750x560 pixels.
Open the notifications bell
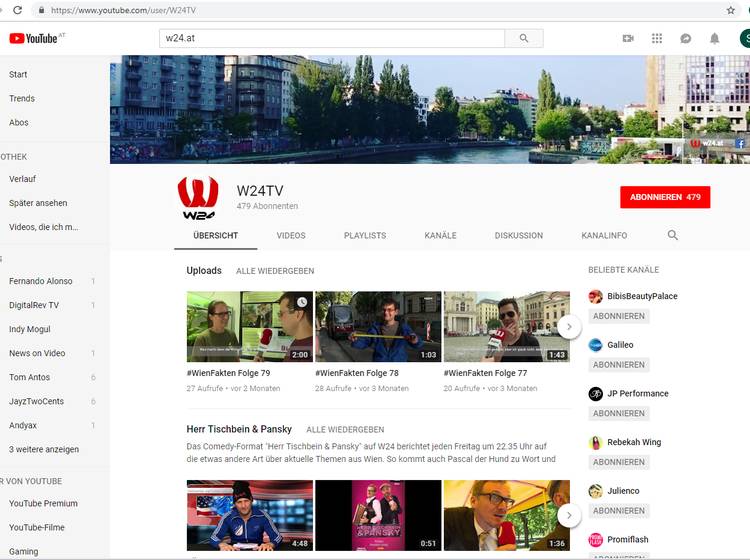point(714,38)
